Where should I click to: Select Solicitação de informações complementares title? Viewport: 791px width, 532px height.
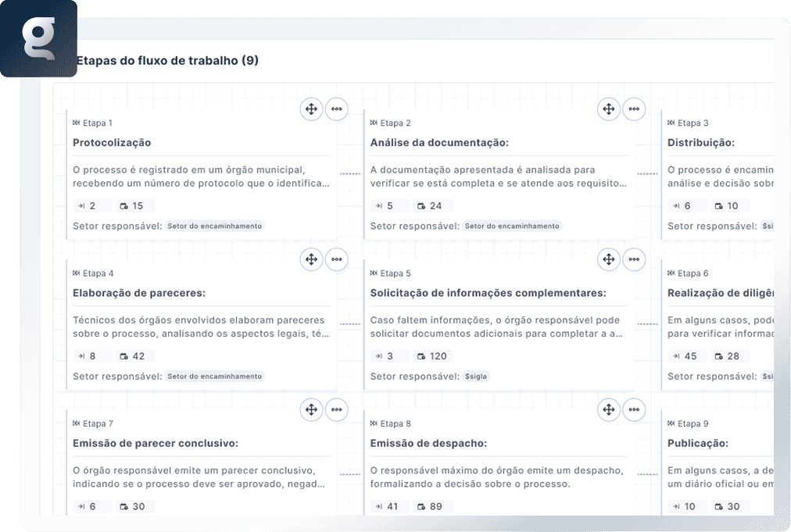[x=489, y=293]
